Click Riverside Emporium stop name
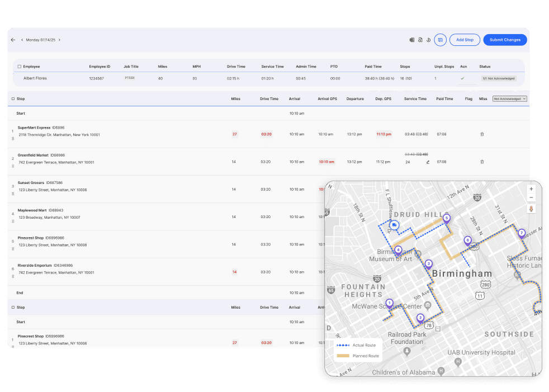 35,266
